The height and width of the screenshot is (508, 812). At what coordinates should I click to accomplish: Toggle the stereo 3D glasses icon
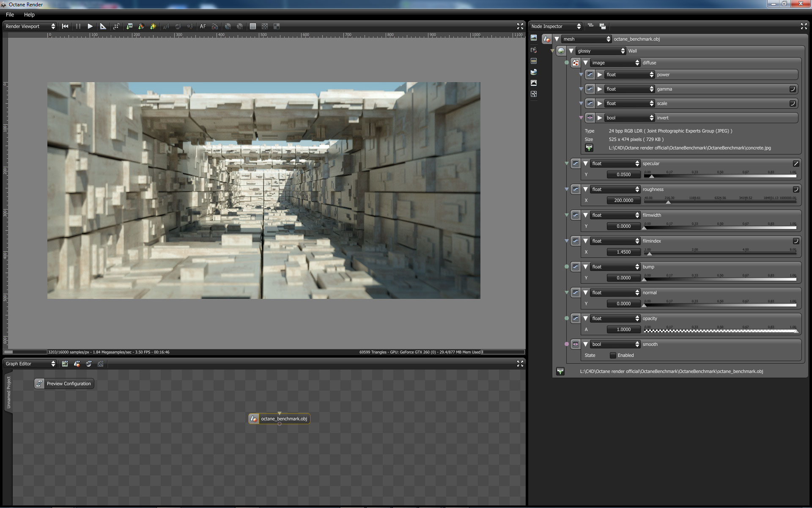[215, 26]
